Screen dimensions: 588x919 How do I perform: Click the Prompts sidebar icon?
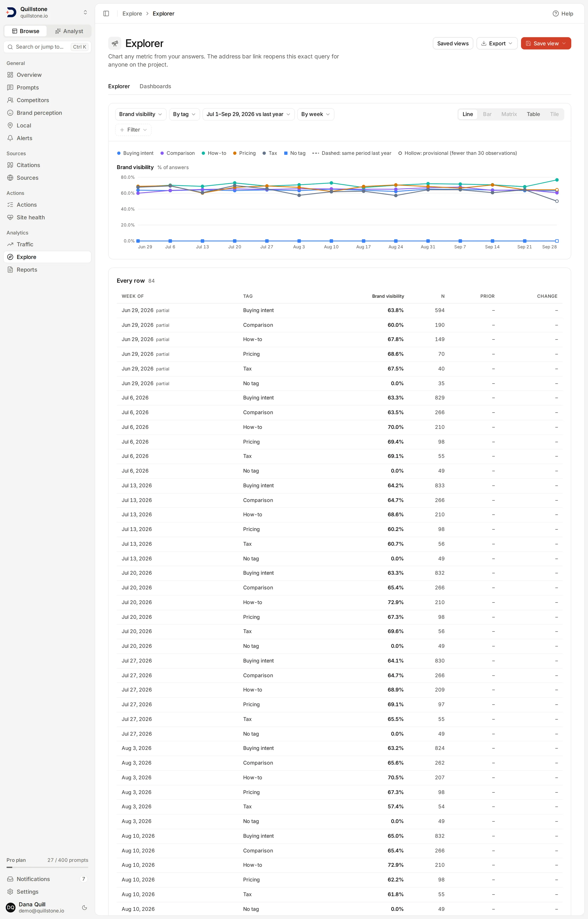(x=10, y=87)
